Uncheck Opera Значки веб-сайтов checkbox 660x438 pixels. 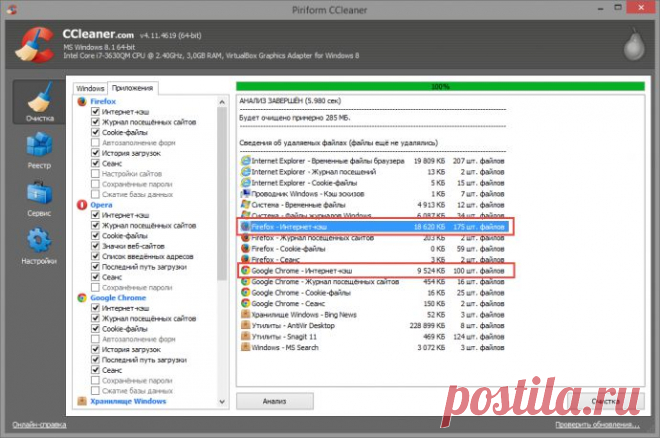96,246
